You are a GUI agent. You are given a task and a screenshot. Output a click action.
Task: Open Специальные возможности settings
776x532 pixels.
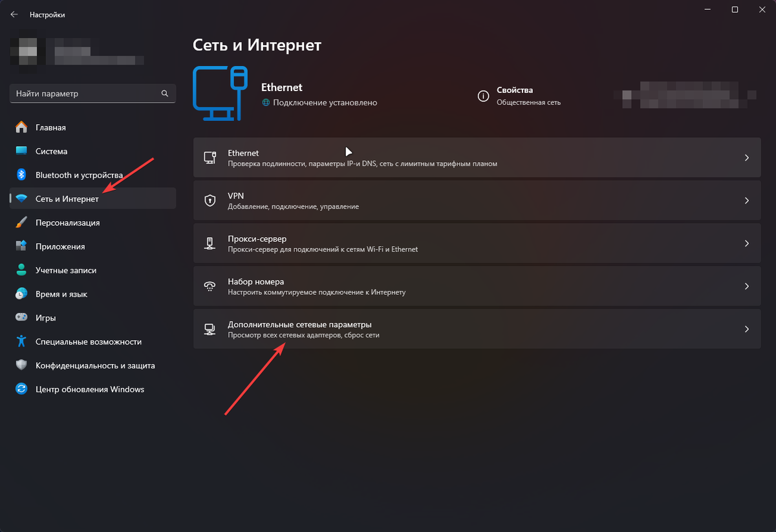click(x=92, y=341)
